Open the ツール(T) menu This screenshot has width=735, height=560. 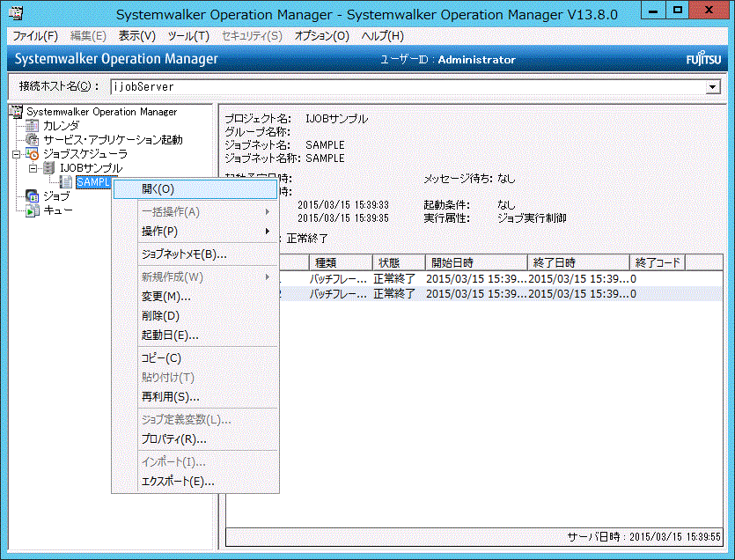[188, 36]
